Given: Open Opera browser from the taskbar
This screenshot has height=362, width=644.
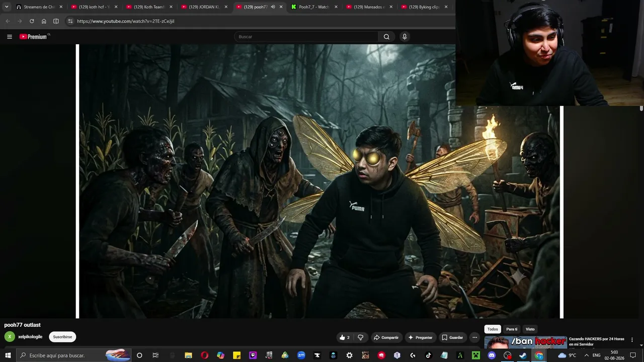Looking at the screenshot, I should tap(204, 355).
